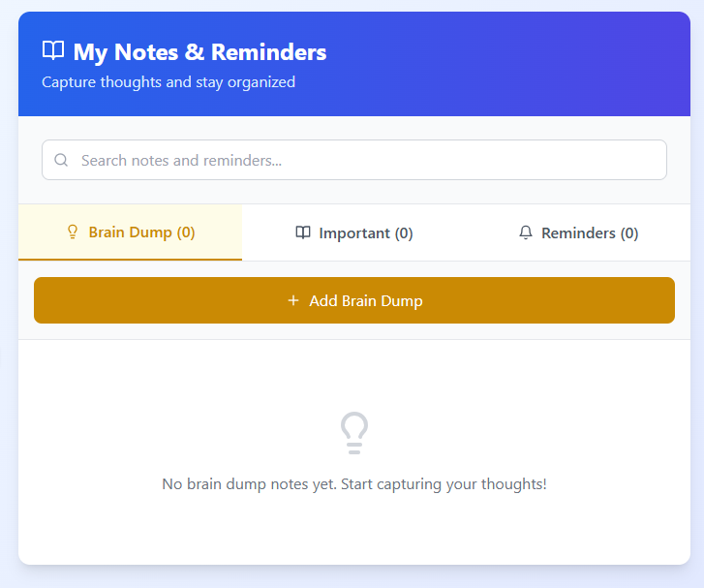
Task: Click the magnifying glass search icon
Action: point(61,161)
